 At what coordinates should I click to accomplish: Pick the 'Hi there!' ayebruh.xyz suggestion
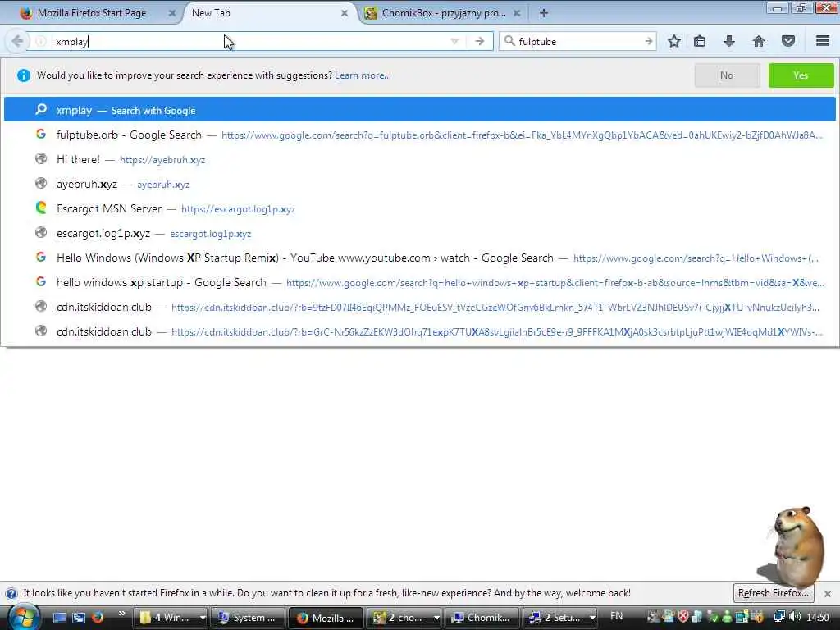(x=419, y=160)
